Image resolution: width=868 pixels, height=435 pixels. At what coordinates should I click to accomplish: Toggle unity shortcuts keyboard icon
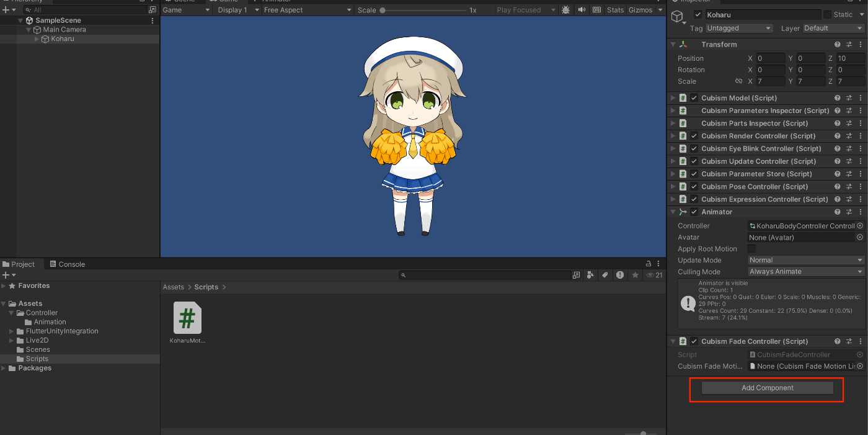click(596, 10)
